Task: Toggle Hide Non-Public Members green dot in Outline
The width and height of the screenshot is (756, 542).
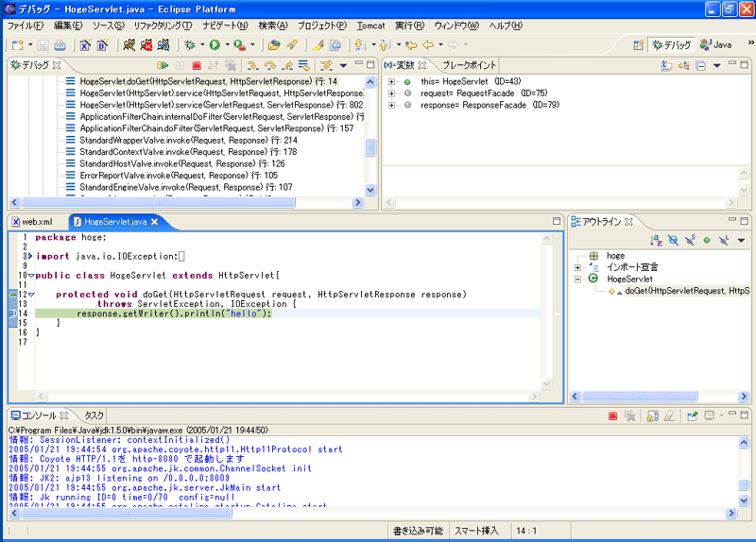Action: tap(706, 240)
